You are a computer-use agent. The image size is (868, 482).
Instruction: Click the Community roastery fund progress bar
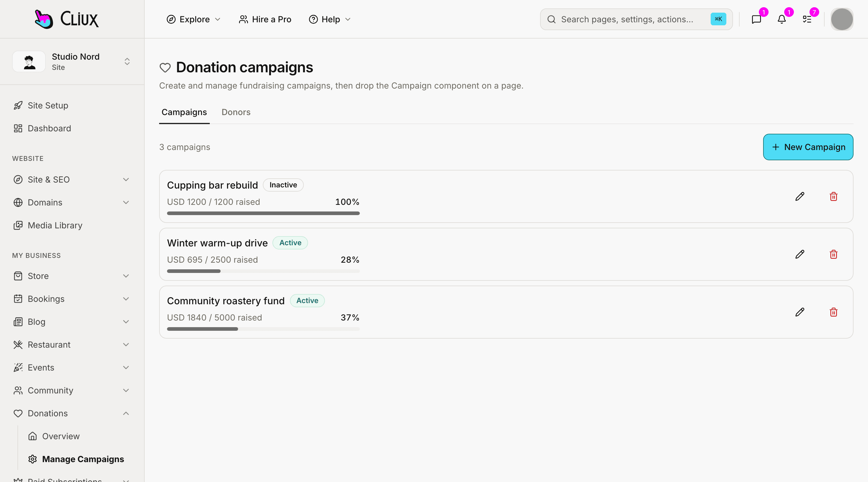tap(263, 329)
